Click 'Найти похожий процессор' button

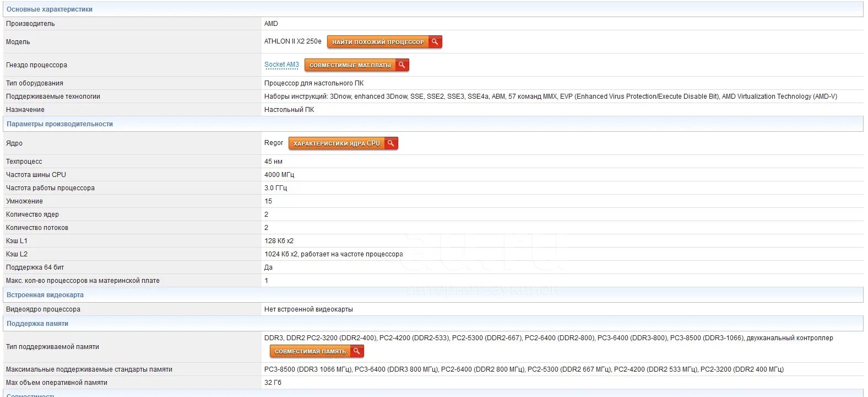point(384,42)
